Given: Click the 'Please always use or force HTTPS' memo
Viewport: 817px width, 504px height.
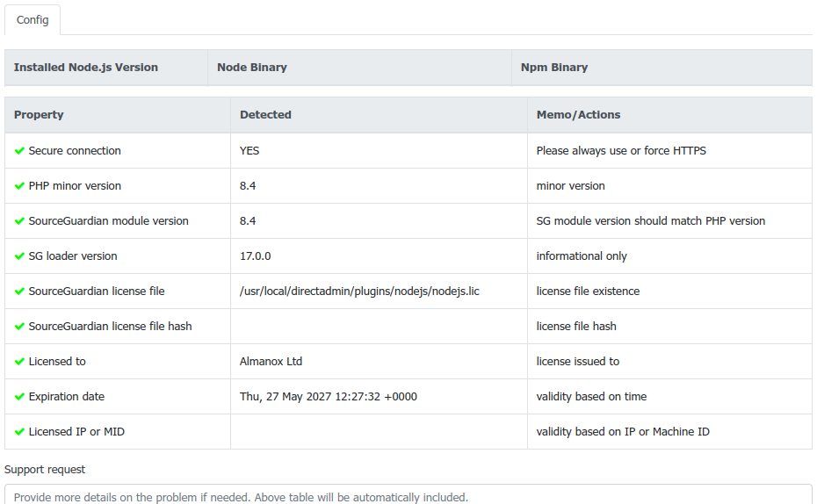Looking at the screenshot, I should [x=621, y=151].
